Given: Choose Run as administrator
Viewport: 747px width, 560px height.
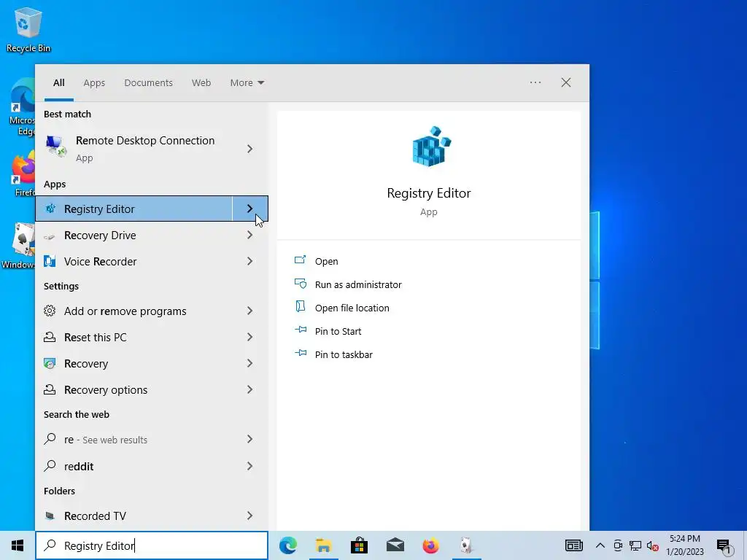Looking at the screenshot, I should [358, 285].
